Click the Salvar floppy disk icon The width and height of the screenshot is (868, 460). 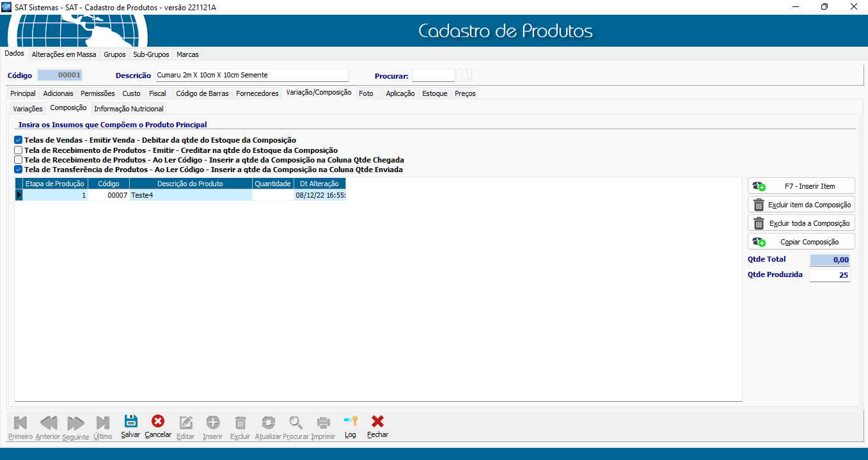click(x=130, y=422)
